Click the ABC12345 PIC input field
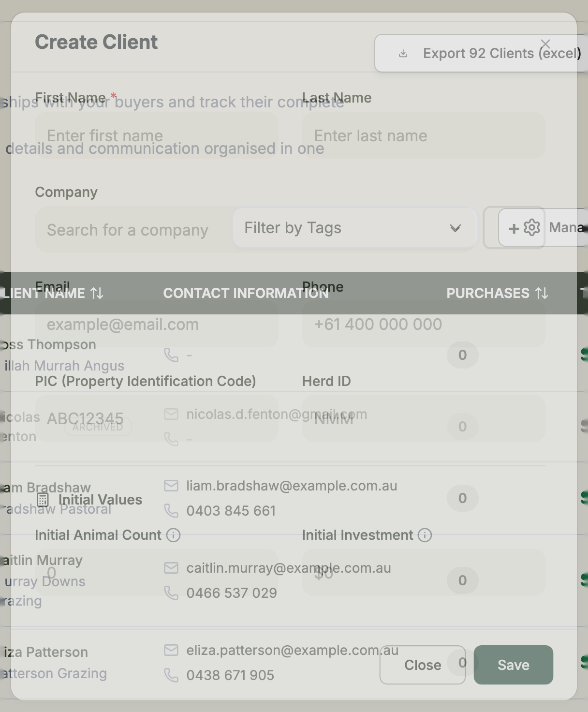Screen dimensions: 588x712 [x=157, y=418]
